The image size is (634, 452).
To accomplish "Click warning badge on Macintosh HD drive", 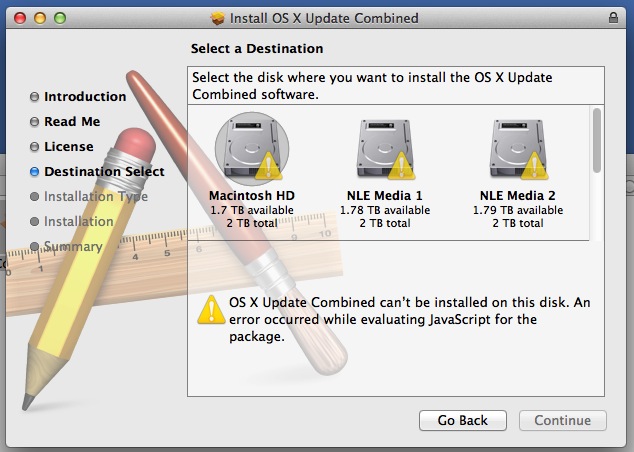I will pyautogui.click(x=268, y=166).
